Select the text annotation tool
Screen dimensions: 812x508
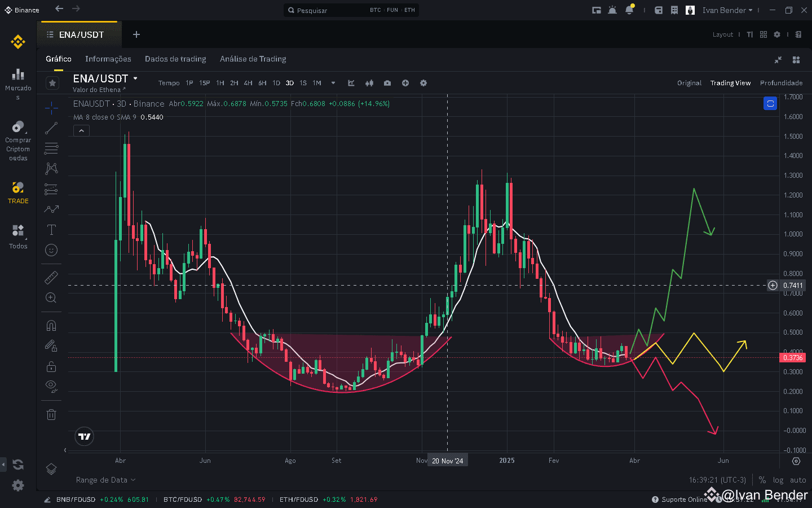coord(51,230)
